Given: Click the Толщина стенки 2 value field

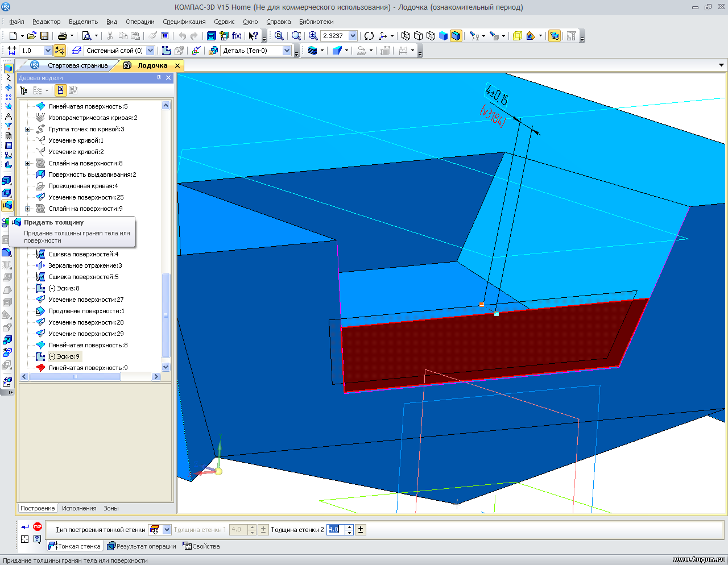Looking at the screenshot, I should click(x=336, y=530).
